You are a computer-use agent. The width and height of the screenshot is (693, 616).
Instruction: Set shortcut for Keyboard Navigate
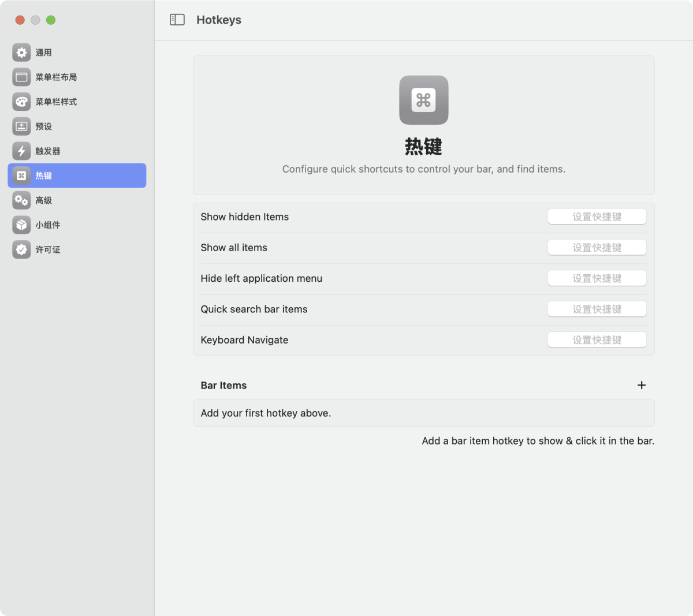click(597, 340)
